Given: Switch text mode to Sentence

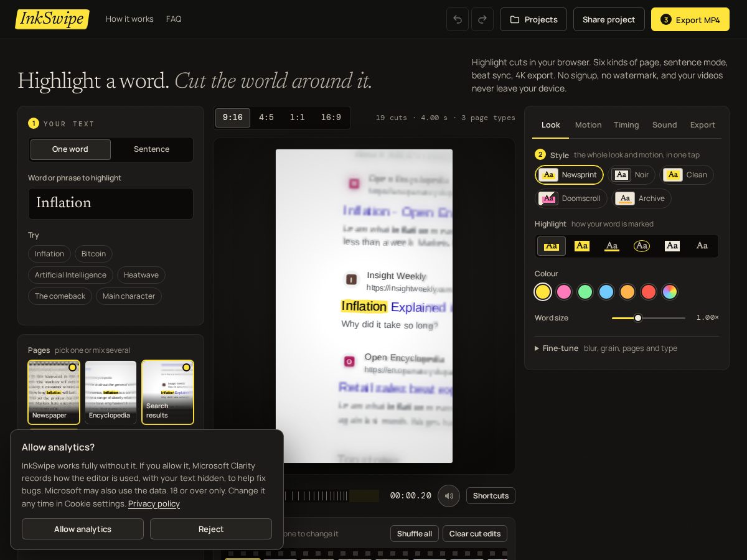Looking at the screenshot, I should pos(151,149).
